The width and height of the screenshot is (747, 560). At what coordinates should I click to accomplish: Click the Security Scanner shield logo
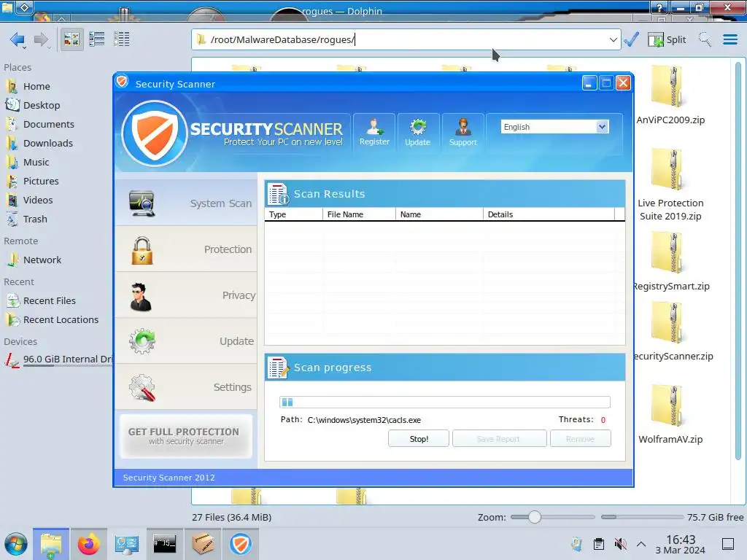pos(155,133)
